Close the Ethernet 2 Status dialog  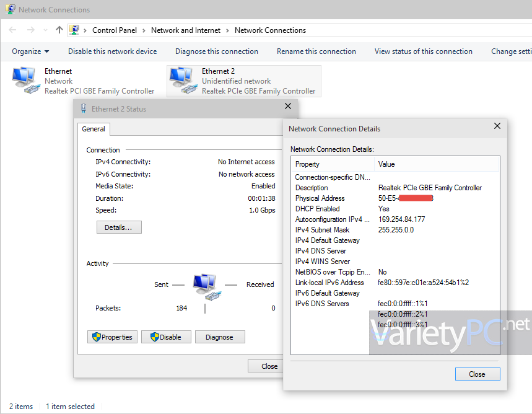tap(288, 106)
